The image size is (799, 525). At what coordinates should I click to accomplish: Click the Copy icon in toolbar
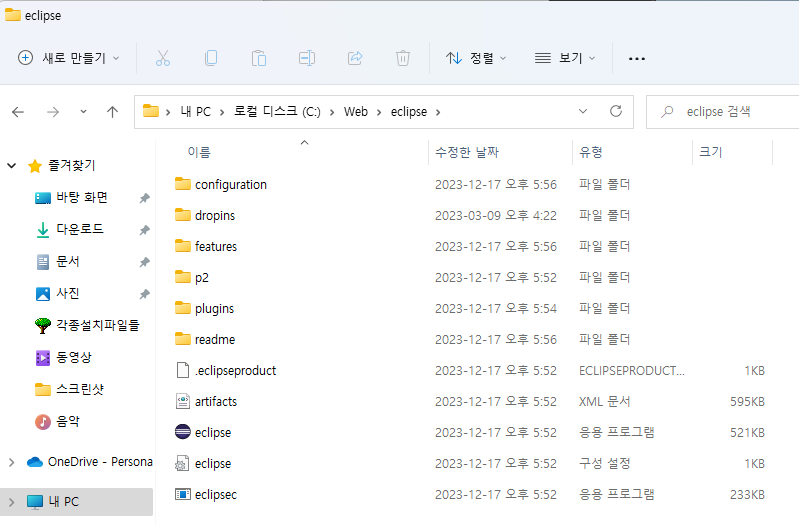[211, 58]
